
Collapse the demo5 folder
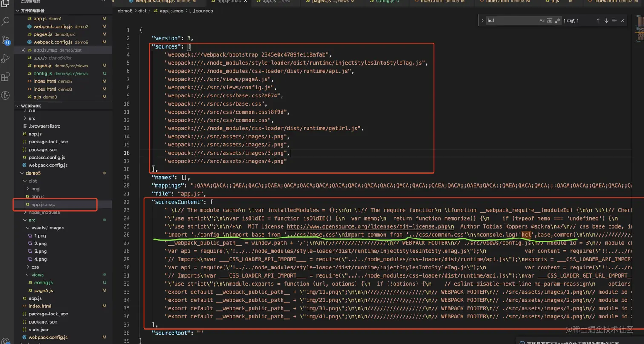[63, 173]
